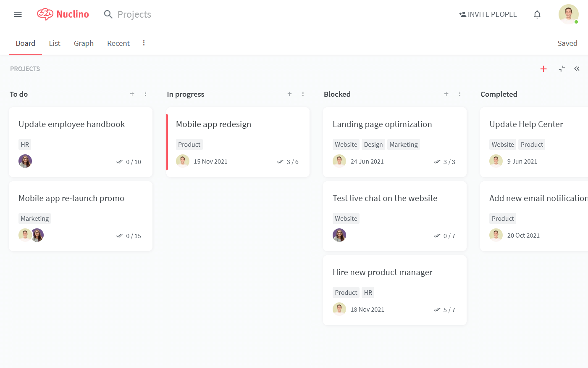Click the collapse arrows icon
Image resolution: width=588 pixels, height=368 pixels.
[x=562, y=69]
